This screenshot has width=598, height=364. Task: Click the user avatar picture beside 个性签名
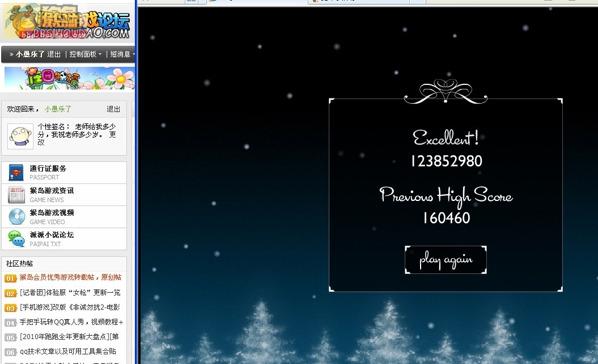click(20, 136)
